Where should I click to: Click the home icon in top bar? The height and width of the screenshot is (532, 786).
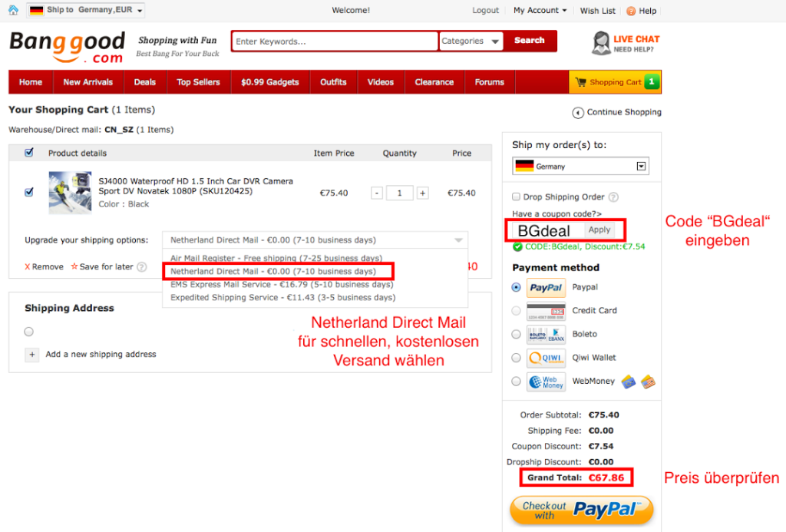tap(13, 10)
